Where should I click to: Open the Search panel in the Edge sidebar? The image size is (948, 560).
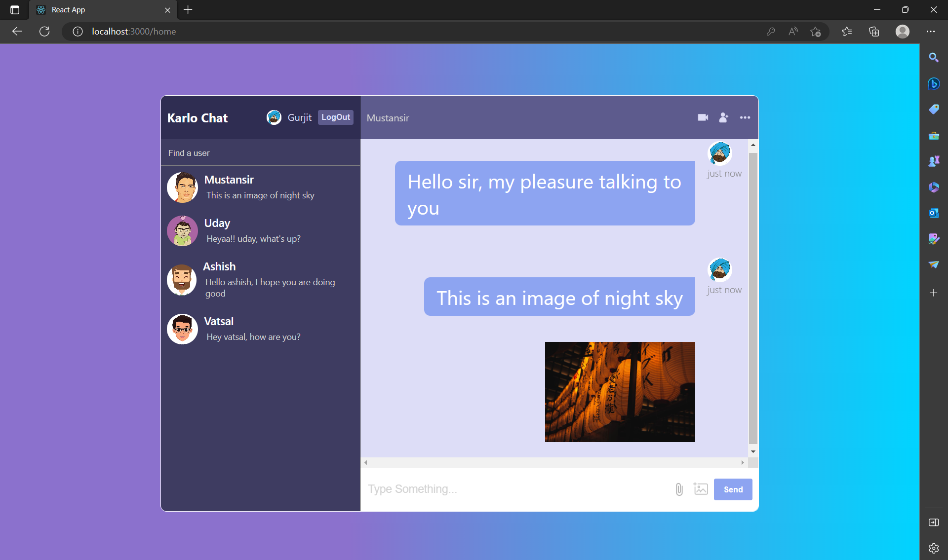[934, 57]
